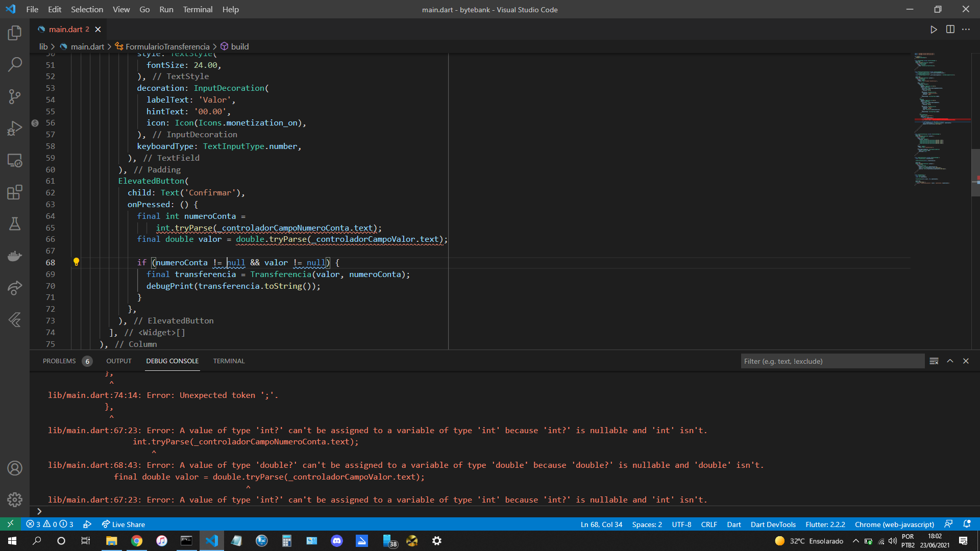This screenshot has width=980, height=551.
Task: Start Live Share from the status bar
Action: (123, 524)
